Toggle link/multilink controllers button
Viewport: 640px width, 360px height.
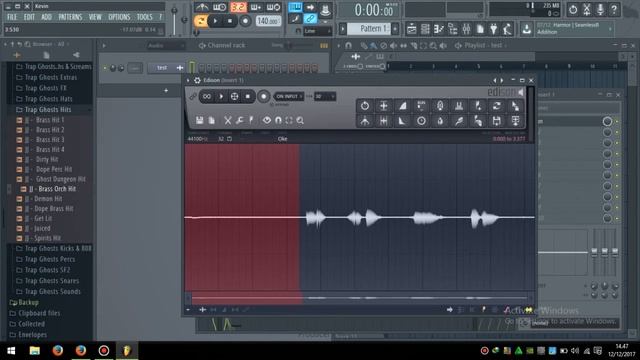310,18
